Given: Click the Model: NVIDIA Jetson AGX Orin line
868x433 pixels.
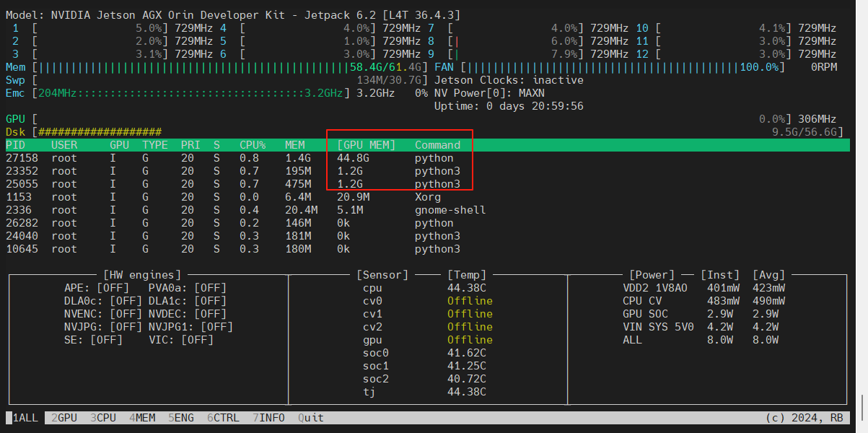Looking at the screenshot, I should pyautogui.click(x=233, y=15).
